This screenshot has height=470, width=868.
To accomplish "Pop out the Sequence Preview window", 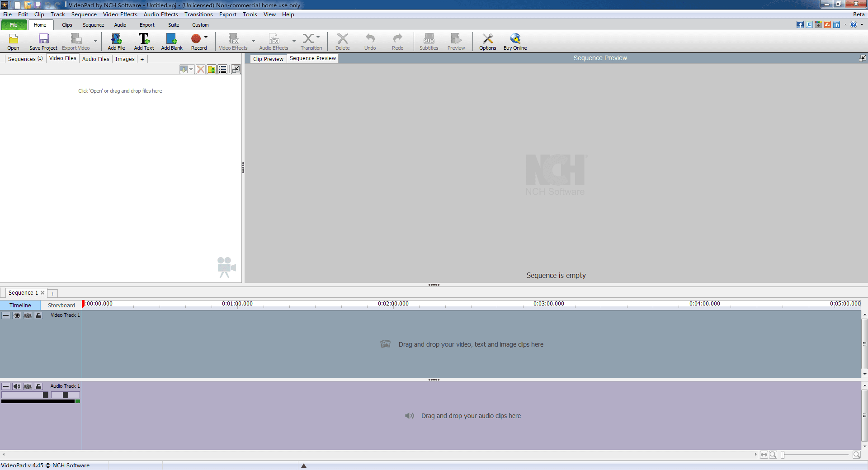I will pos(863,58).
